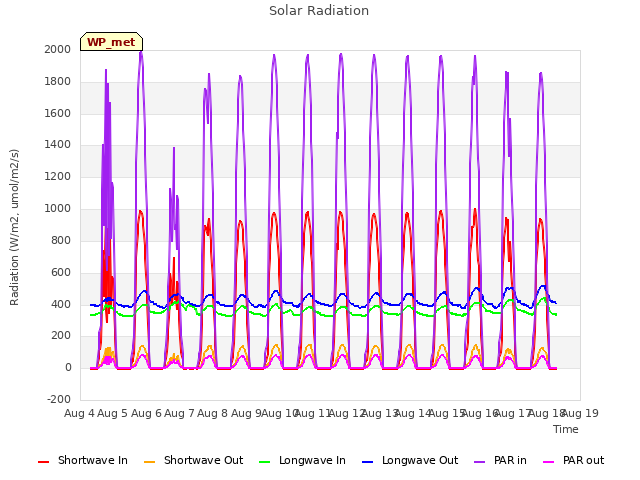Click the red Shortwave In legend swatch
The width and height of the screenshot is (640, 480).
(43, 462)
